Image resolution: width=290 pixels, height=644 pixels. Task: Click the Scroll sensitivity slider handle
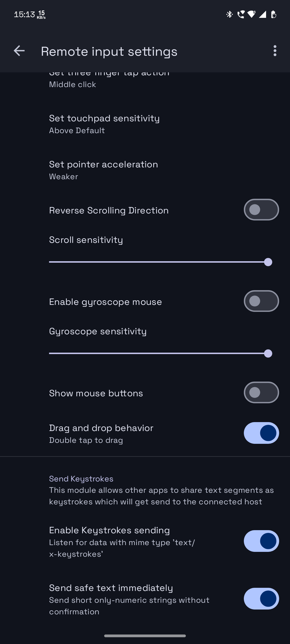pyautogui.click(x=268, y=262)
